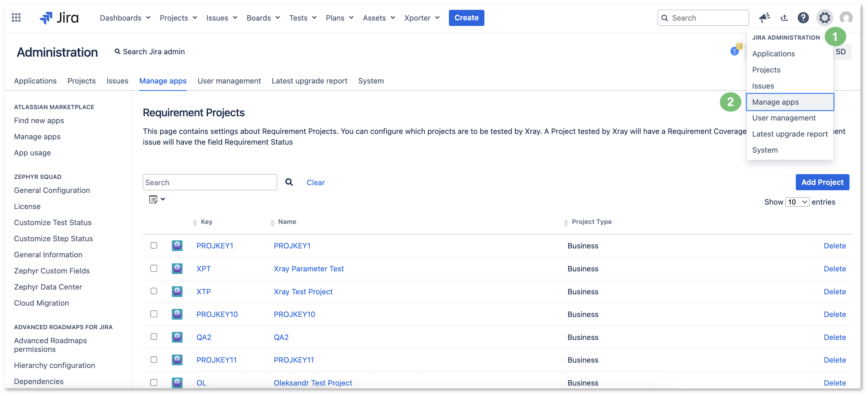Expand the Boards menu
This screenshot has width=868, height=396.
(x=263, y=18)
